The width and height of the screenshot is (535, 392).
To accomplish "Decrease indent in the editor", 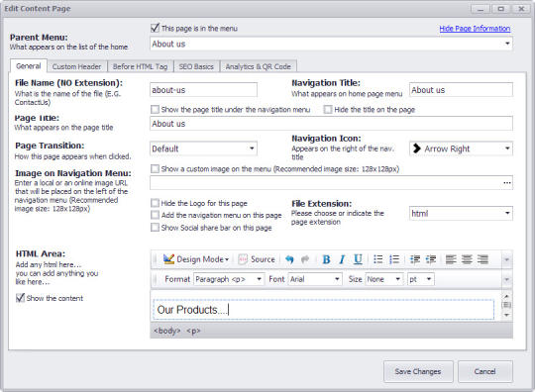I will point(414,259).
